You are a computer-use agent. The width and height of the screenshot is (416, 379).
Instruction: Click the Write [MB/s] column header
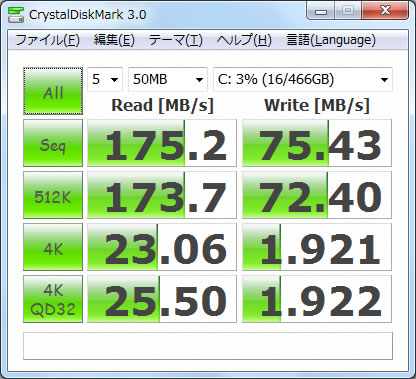317,106
